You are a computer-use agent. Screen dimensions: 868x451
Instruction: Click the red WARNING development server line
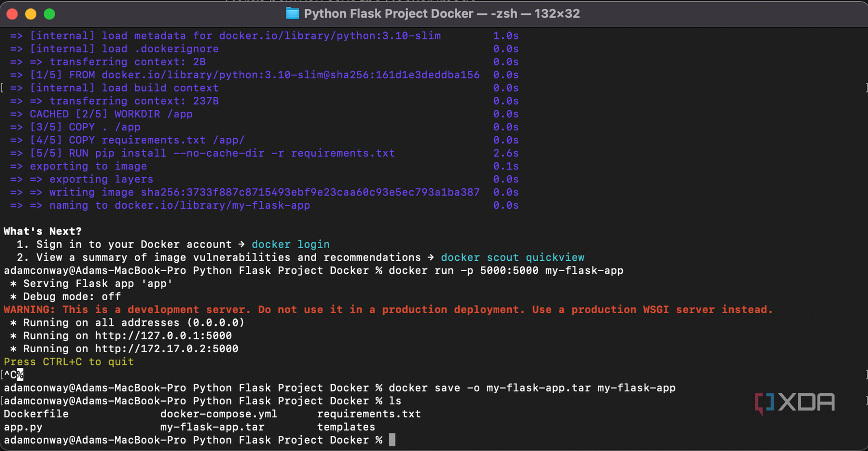click(388, 310)
